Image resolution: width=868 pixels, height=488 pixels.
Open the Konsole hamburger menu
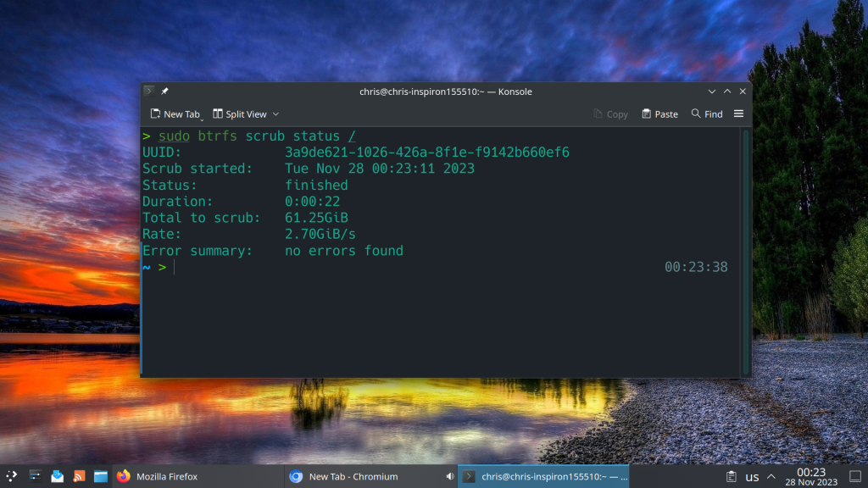coord(738,114)
